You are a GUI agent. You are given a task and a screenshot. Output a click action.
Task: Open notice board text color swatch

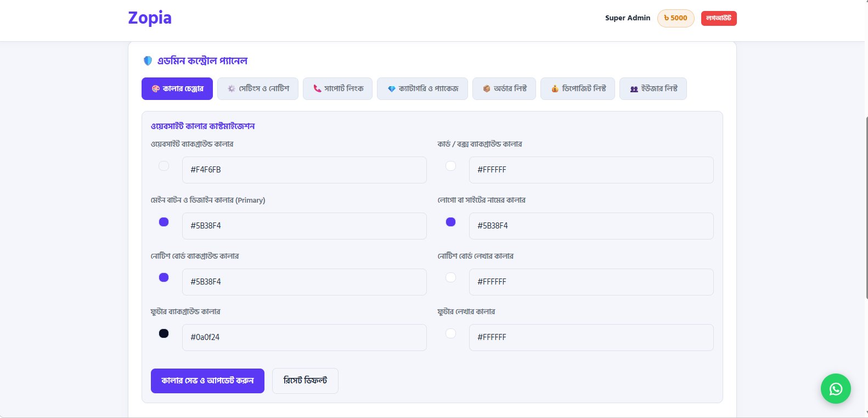(x=450, y=277)
